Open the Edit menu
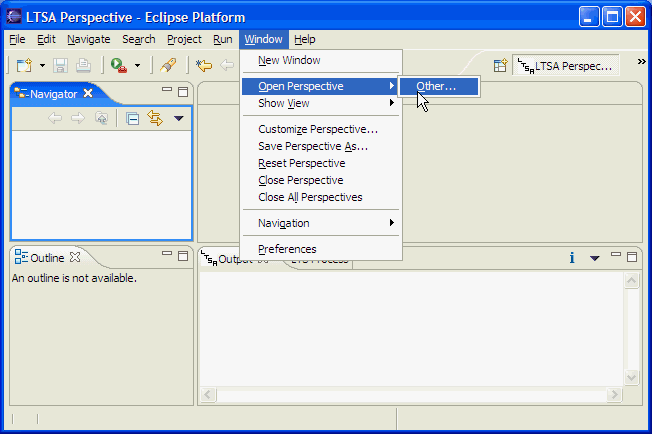This screenshot has height=434, width=652. (x=46, y=39)
